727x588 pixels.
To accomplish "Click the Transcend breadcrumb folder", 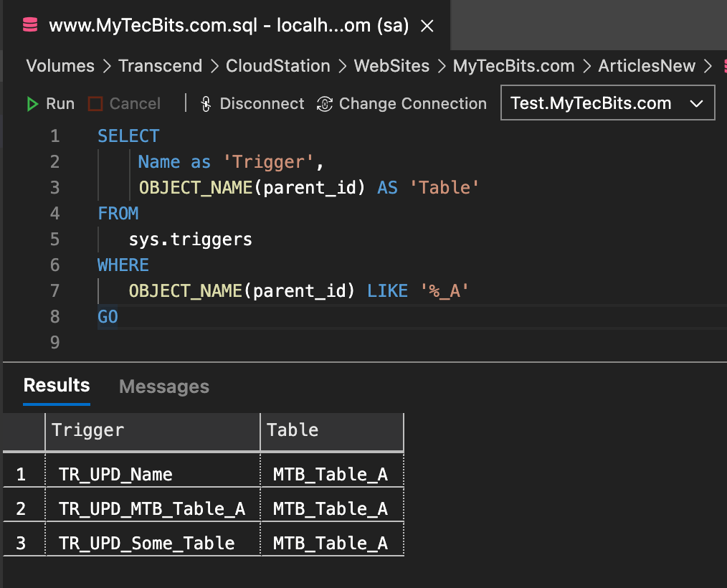I will (x=161, y=66).
